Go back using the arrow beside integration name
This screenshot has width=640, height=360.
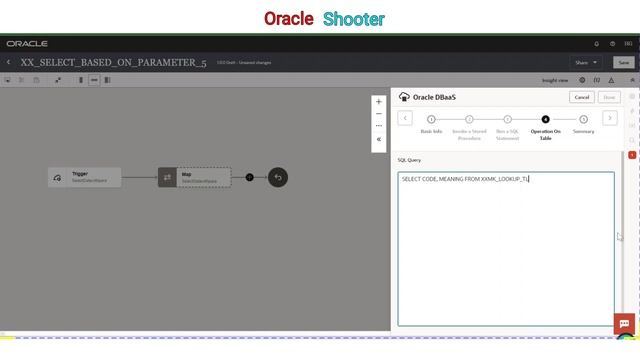click(x=8, y=62)
